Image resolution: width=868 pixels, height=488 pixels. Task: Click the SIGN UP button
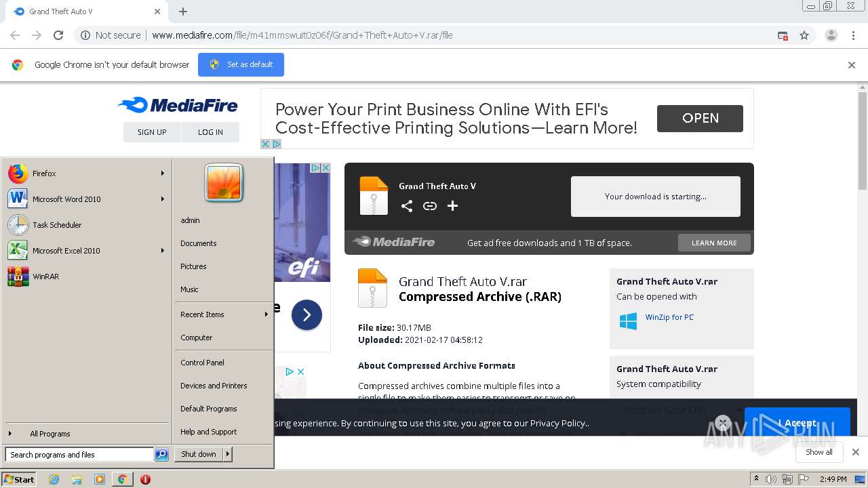tap(152, 132)
